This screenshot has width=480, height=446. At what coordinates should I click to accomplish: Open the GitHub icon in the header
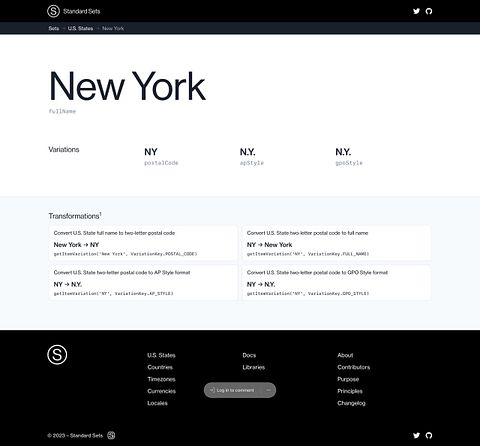pyautogui.click(x=429, y=11)
